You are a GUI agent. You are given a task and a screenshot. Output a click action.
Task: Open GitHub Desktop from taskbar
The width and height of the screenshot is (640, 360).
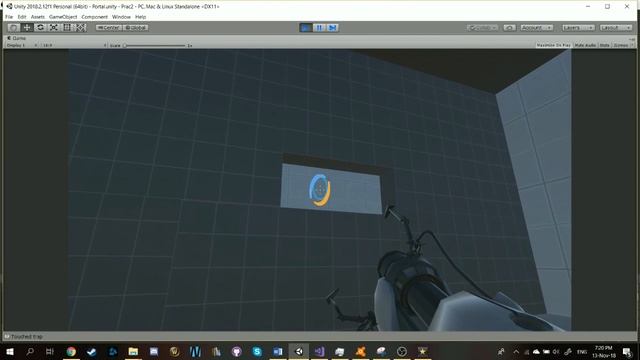click(237, 351)
